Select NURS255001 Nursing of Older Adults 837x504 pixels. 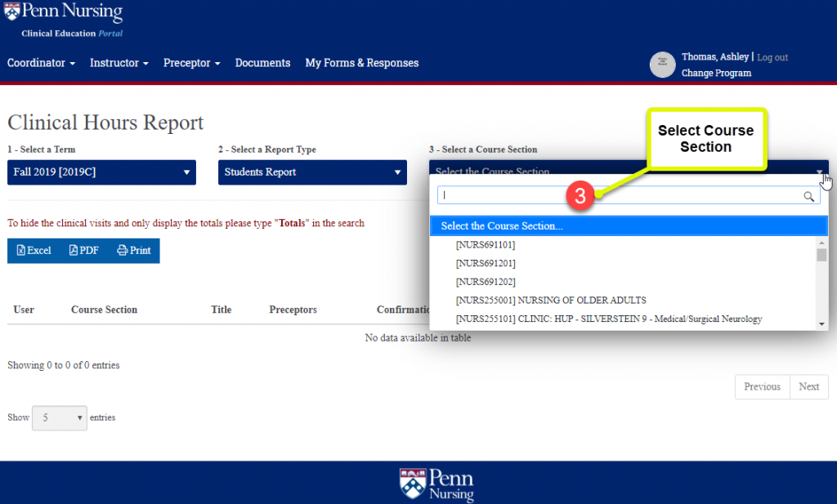tap(551, 300)
